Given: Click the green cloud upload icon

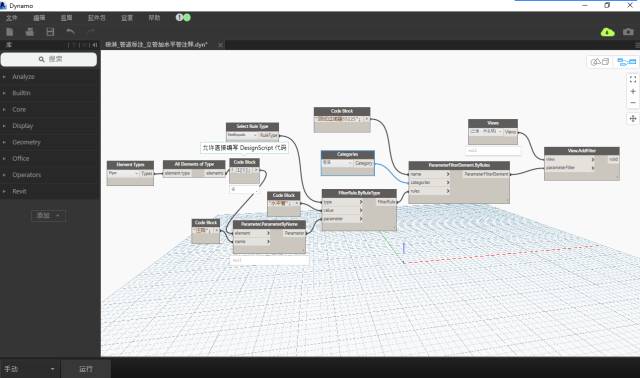Looking at the screenshot, I should [x=607, y=32].
